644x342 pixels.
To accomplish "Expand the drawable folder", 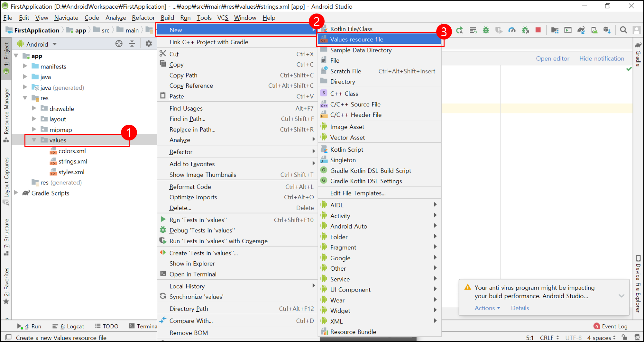I will pyautogui.click(x=34, y=108).
